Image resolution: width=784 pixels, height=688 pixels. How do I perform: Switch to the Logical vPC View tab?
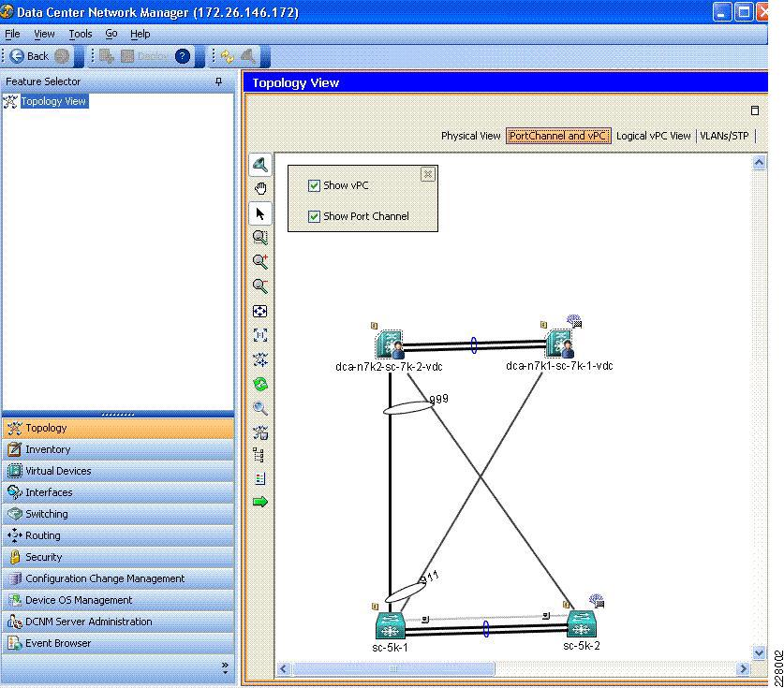(x=653, y=136)
